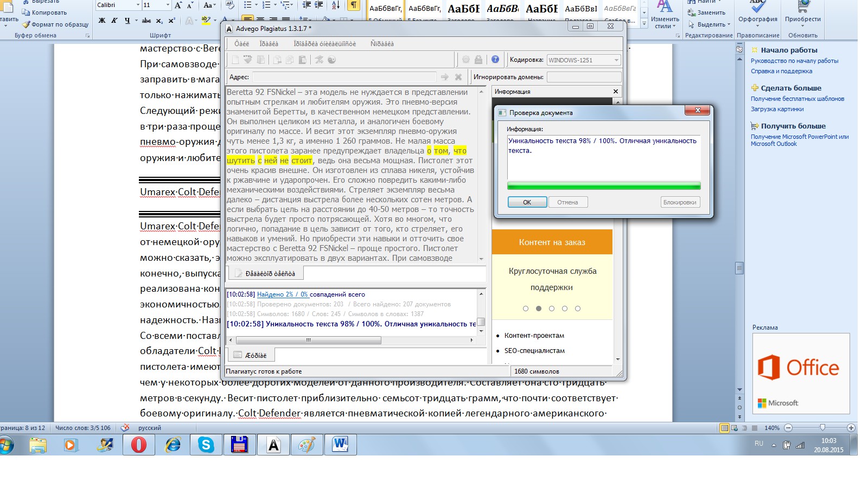Click the stop X icon beside address field
This screenshot has width=868, height=488.
(458, 77)
